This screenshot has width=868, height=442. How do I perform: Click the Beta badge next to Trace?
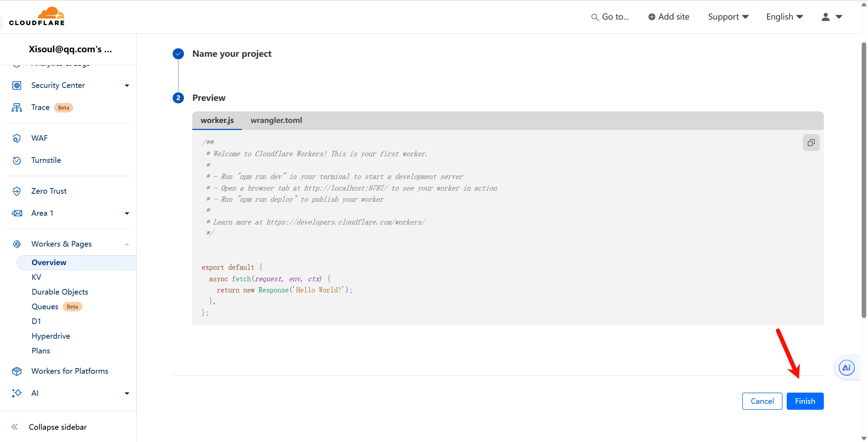coord(63,108)
